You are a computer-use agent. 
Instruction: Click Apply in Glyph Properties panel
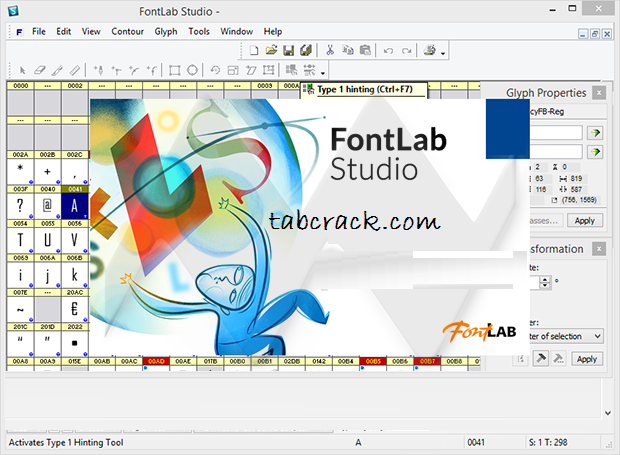[585, 221]
